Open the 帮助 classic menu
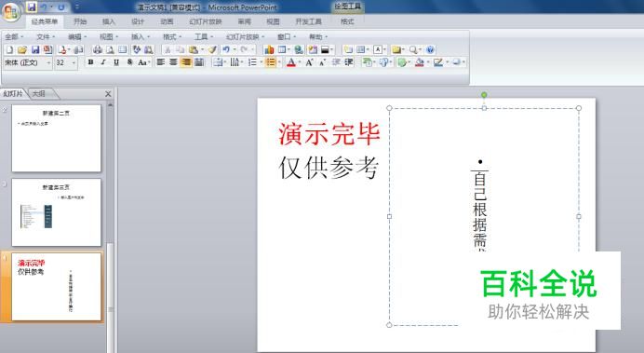Viewport: 644px width, 353px height. click(x=318, y=37)
